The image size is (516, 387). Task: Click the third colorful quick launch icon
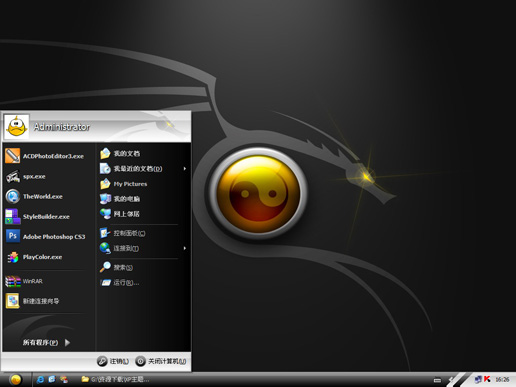tap(64, 379)
